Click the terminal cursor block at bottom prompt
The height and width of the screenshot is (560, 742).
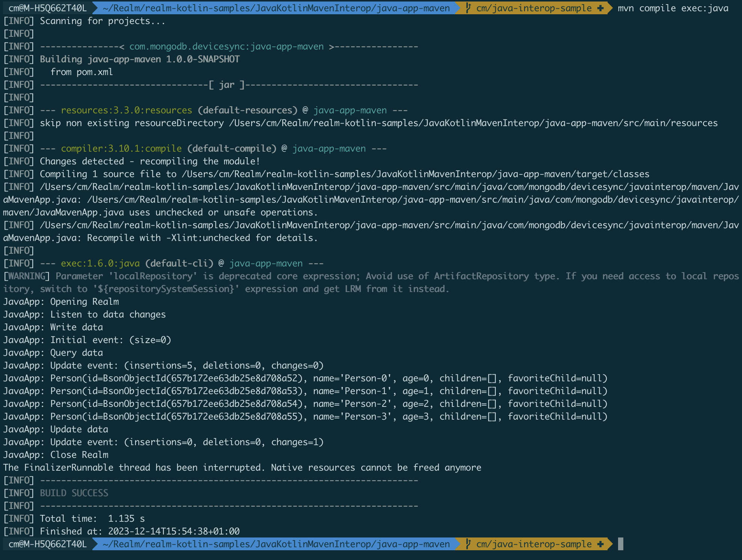(620, 544)
